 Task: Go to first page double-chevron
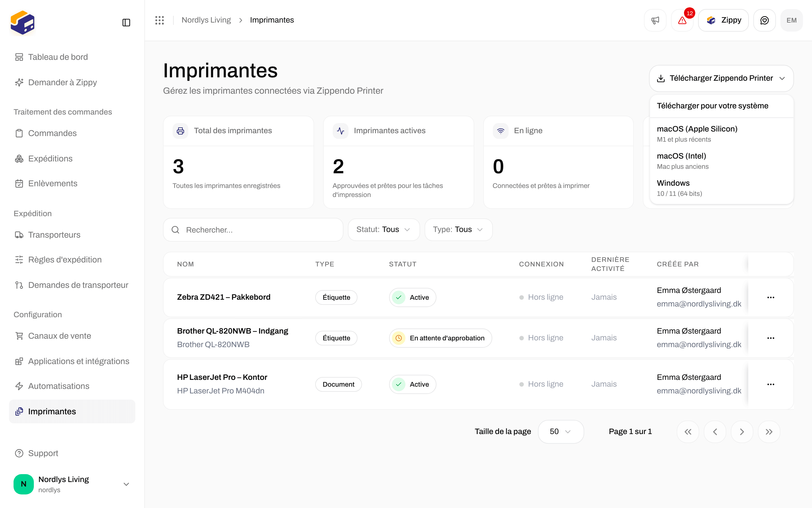688,432
